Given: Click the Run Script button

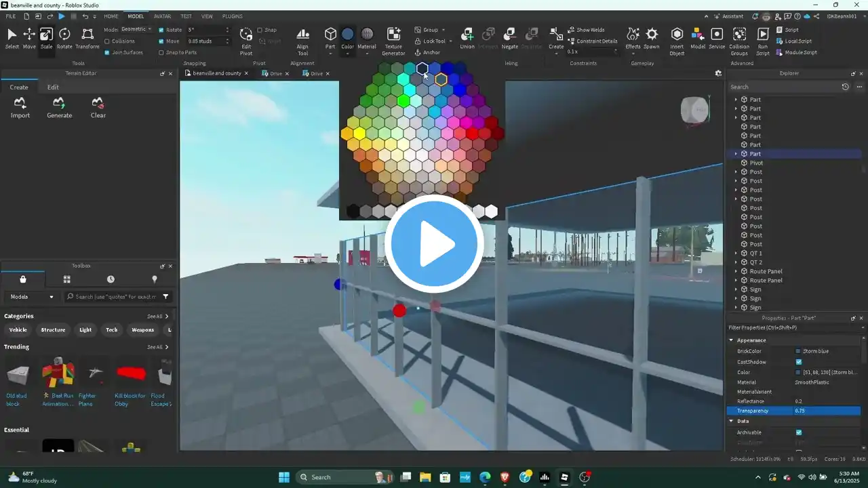Looking at the screenshot, I should (763, 41).
